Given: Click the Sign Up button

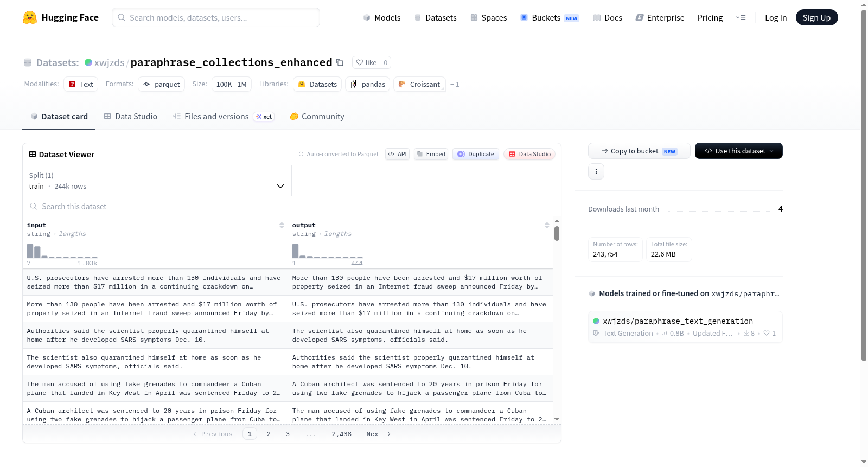Looking at the screenshot, I should 816,17.
